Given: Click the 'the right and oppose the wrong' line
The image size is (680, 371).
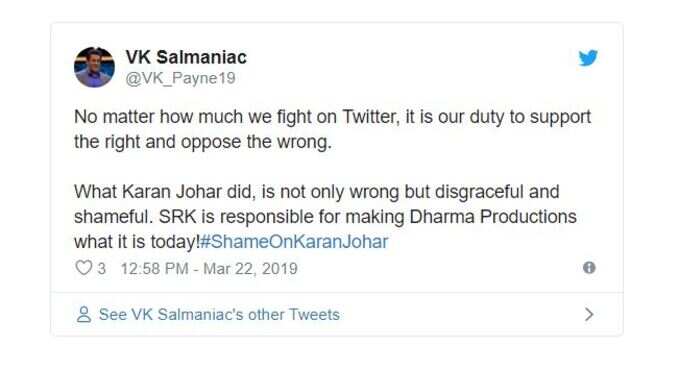Looking at the screenshot, I should (x=203, y=142).
